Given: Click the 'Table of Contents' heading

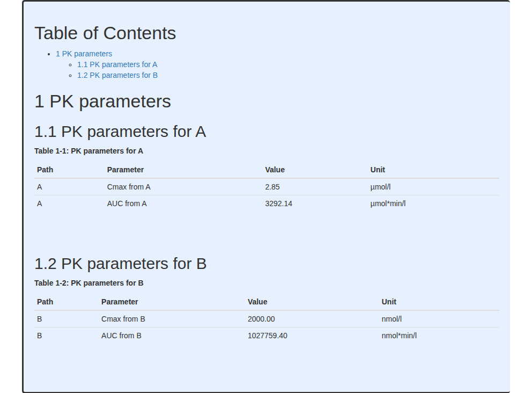Looking at the screenshot, I should pos(105,33).
